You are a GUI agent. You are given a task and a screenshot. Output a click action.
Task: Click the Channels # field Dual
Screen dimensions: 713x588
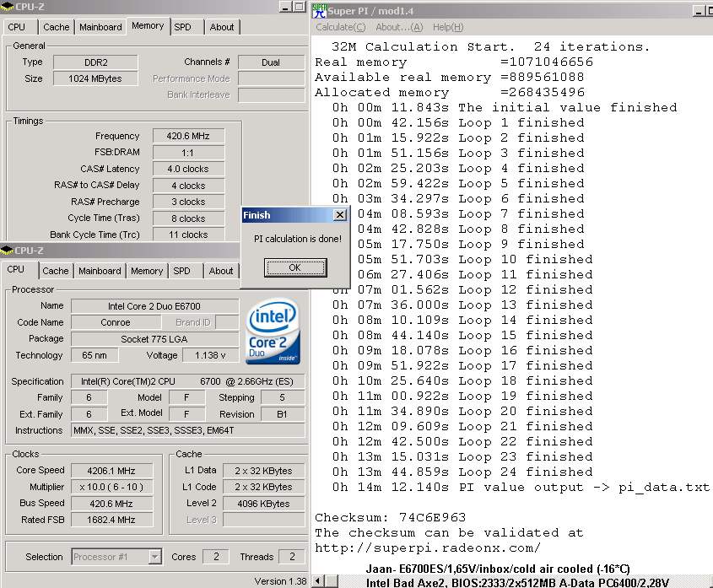[271, 62]
